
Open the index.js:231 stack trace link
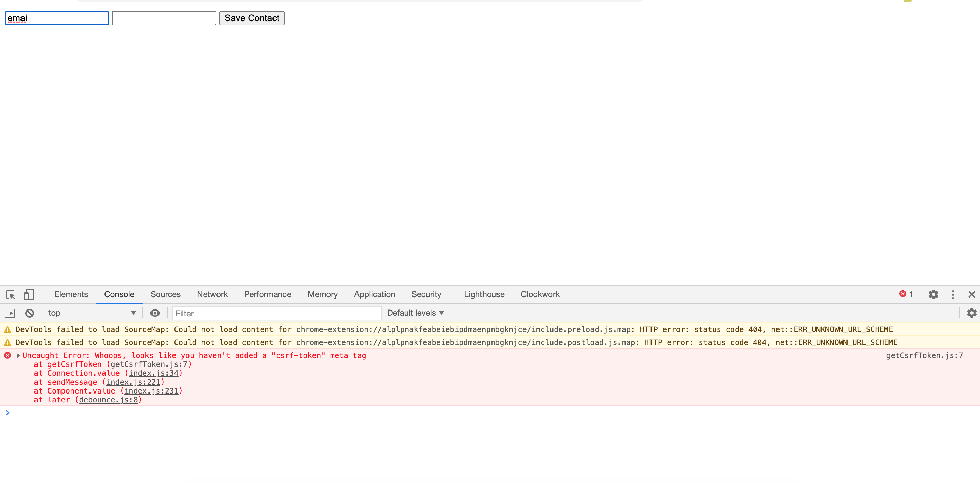pyautogui.click(x=151, y=391)
